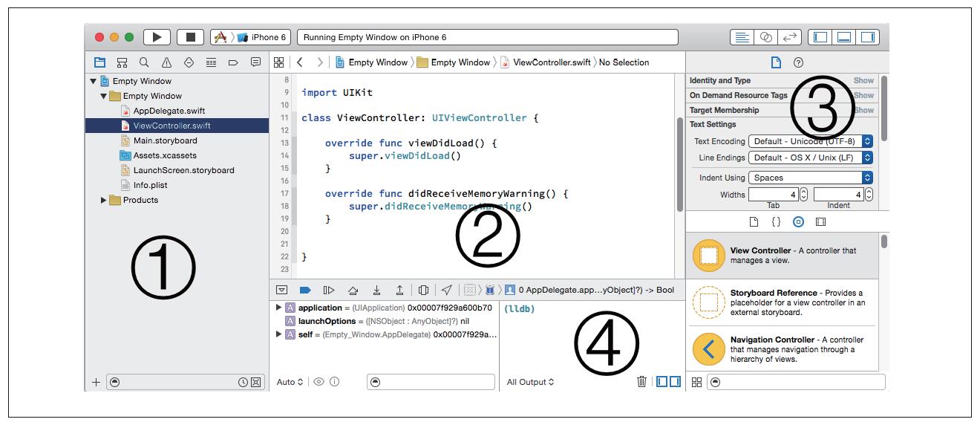Switch to the Standard editor
980x425 pixels.
coord(741,37)
